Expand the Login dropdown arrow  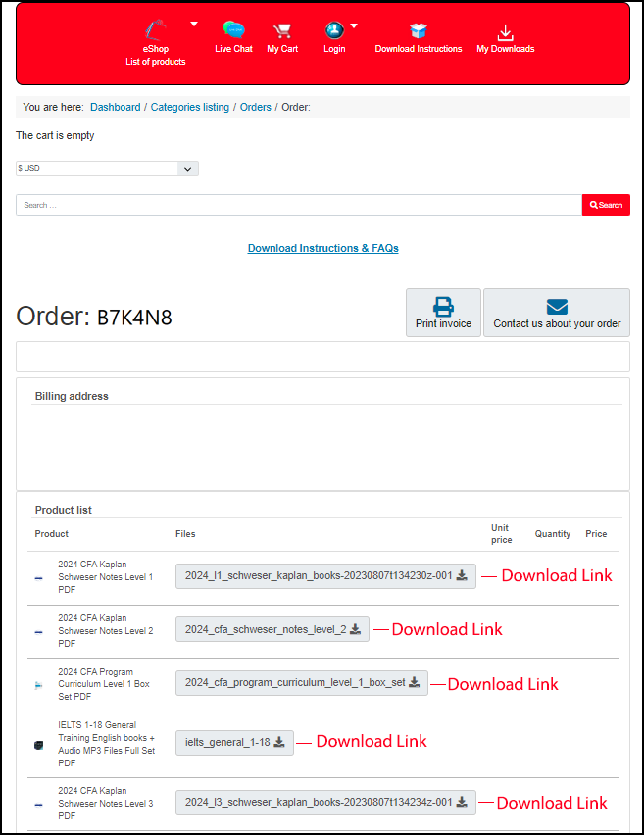click(x=354, y=25)
